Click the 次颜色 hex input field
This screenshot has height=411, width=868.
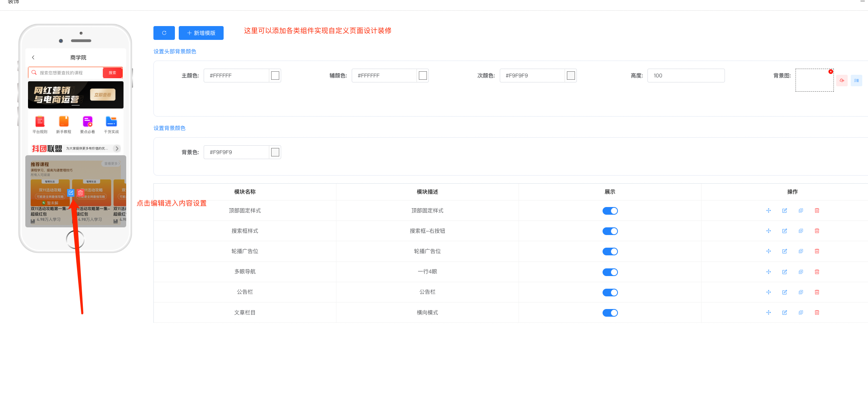click(x=532, y=76)
